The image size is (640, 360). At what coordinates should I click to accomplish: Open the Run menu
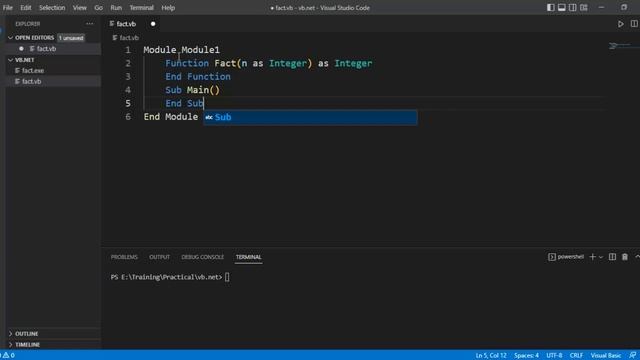(x=116, y=8)
